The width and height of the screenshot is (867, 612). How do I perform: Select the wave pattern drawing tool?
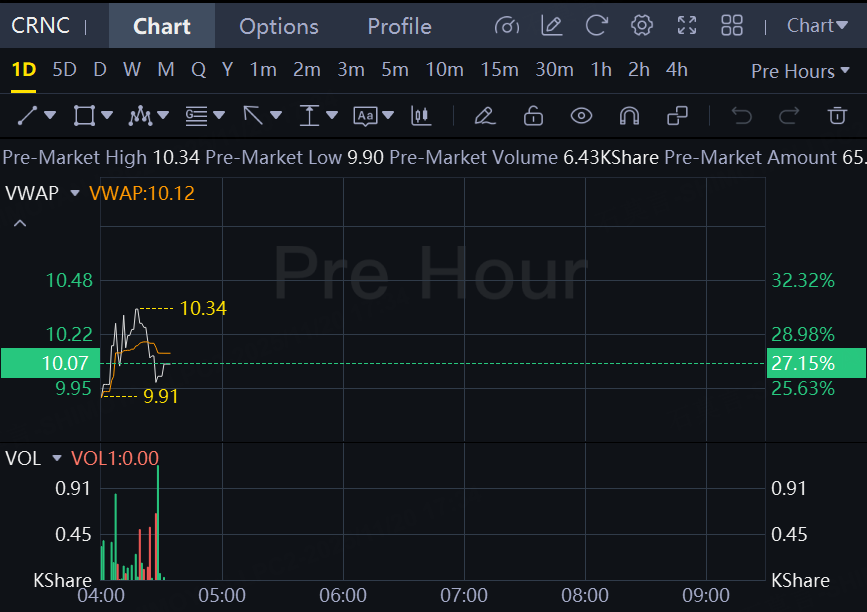tap(140, 116)
